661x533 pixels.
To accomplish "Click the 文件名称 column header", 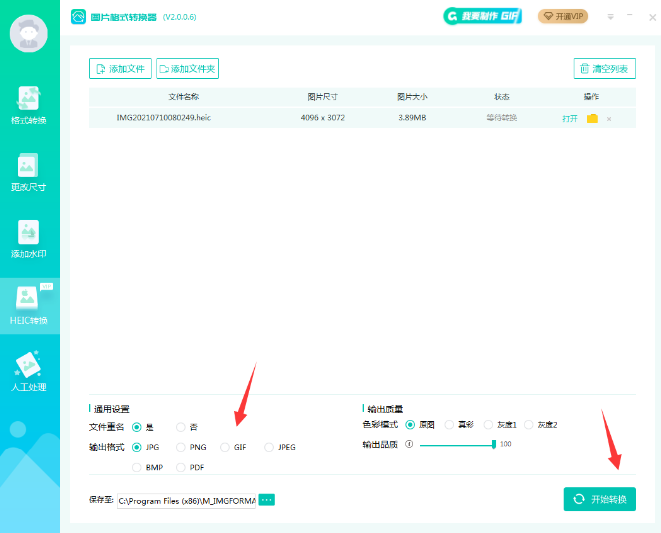I will (184, 97).
